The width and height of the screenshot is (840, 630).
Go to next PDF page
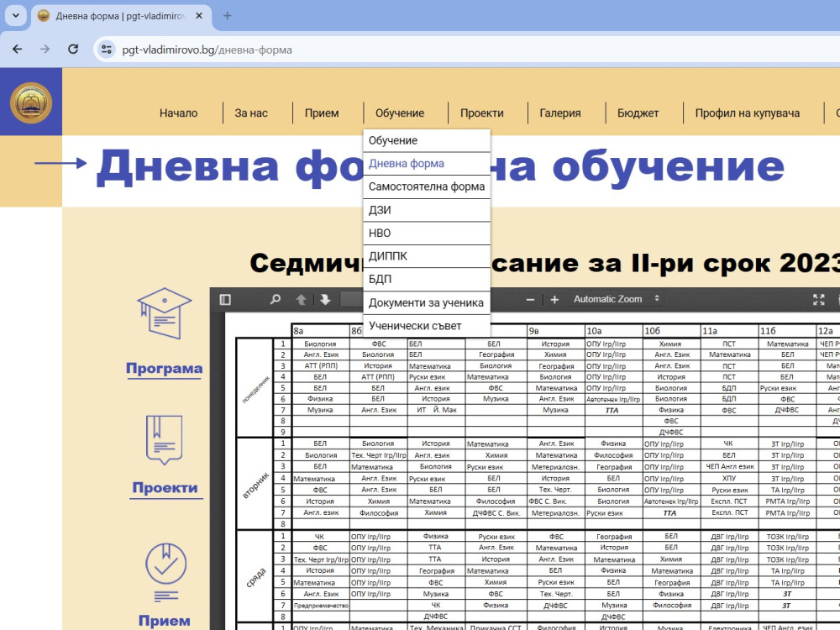pos(325,300)
